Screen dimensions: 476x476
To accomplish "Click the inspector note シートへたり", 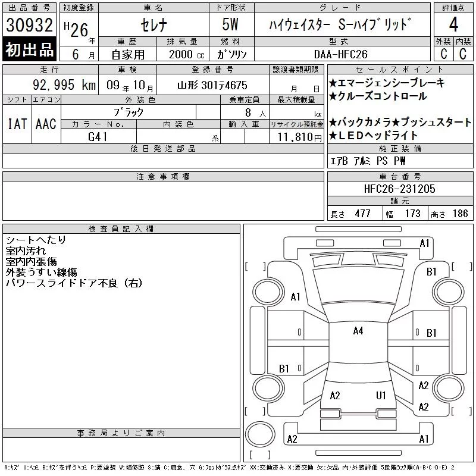I will point(36,240).
